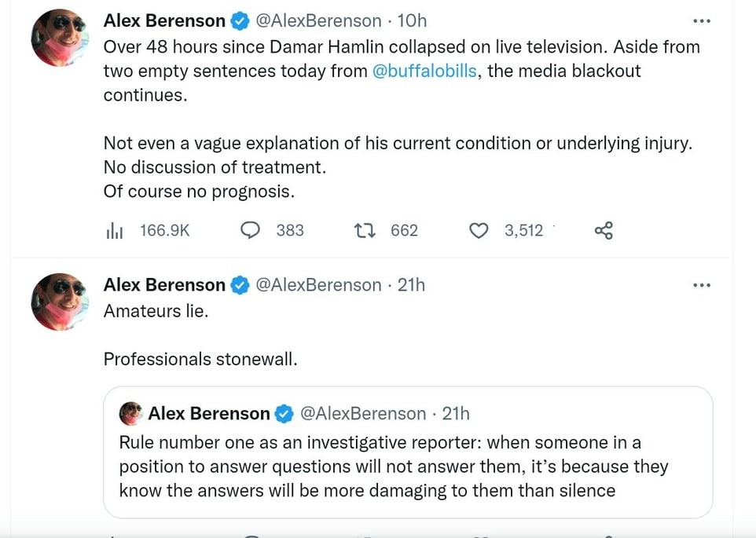Click Alex Berenson name on second tweet
The image size is (756, 538).
[164, 285]
